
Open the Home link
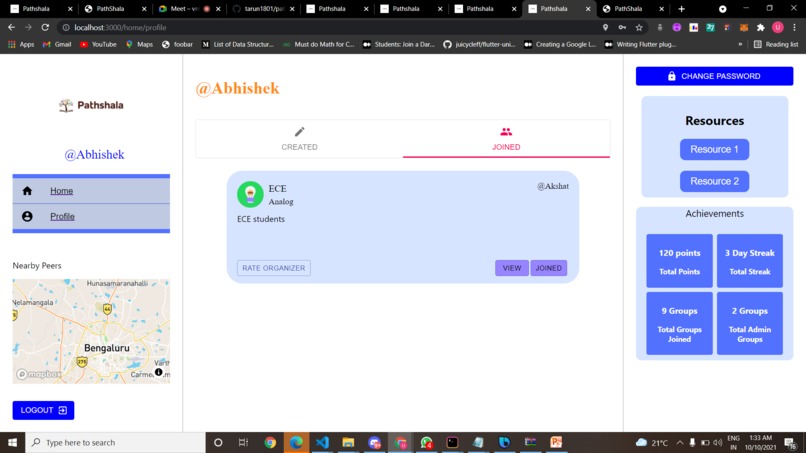[x=61, y=191]
